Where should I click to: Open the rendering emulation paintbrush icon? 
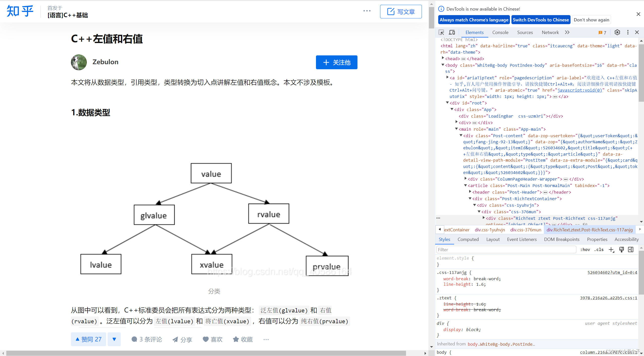pos(621,250)
